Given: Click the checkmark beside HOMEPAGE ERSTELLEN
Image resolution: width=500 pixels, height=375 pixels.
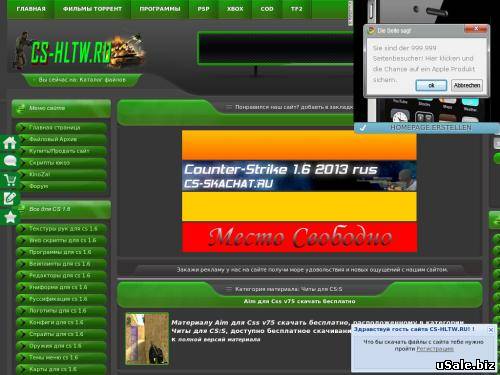Looking at the screenshot, I should click(363, 128).
